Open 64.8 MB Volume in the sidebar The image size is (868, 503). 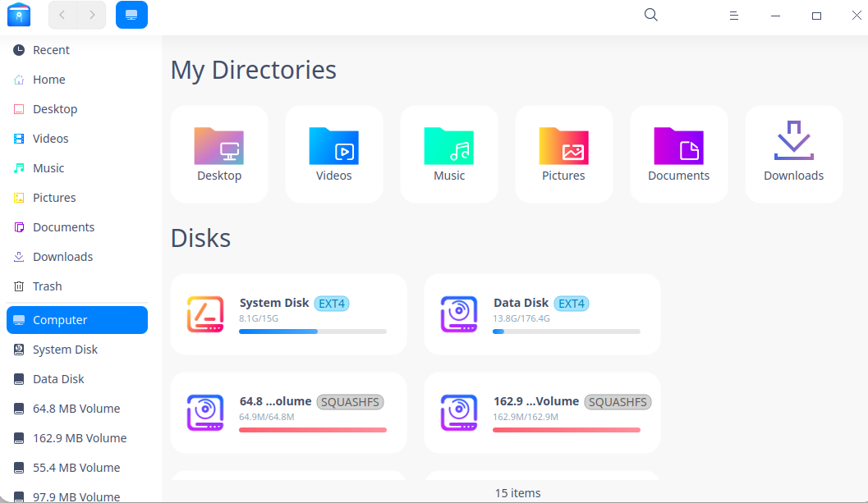pyautogui.click(x=77, y=409)
